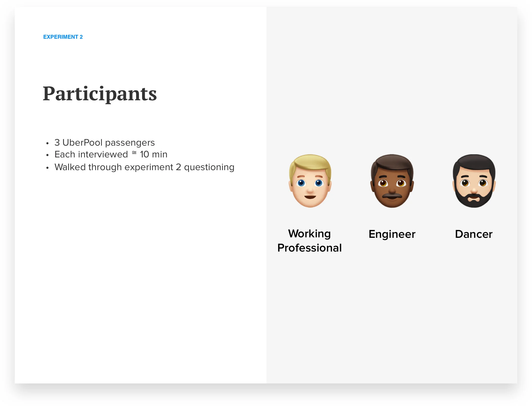Viewport: 532px width, 406px height.
Task: Click the 'Working Professional' caption
Action: pos(309,241)
